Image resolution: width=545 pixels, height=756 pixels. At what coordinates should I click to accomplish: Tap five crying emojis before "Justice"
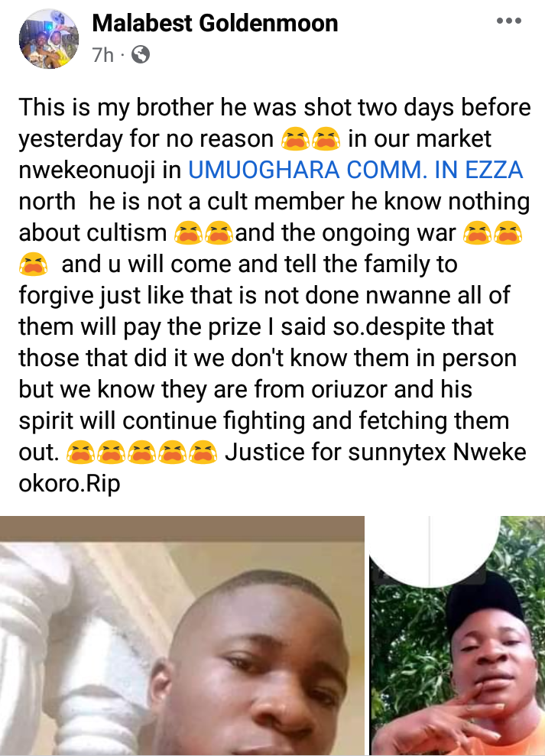pyautogui.click(x=142, y=453)
